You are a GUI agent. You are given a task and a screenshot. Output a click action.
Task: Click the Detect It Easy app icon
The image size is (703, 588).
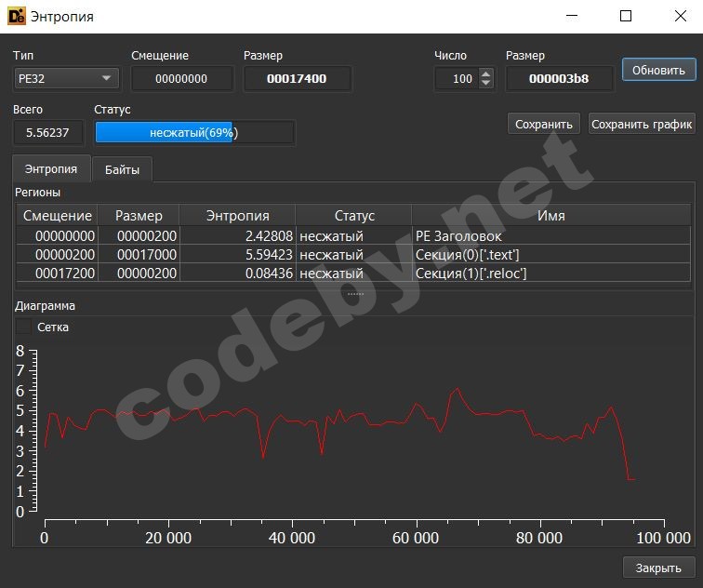tap(16, 16)
